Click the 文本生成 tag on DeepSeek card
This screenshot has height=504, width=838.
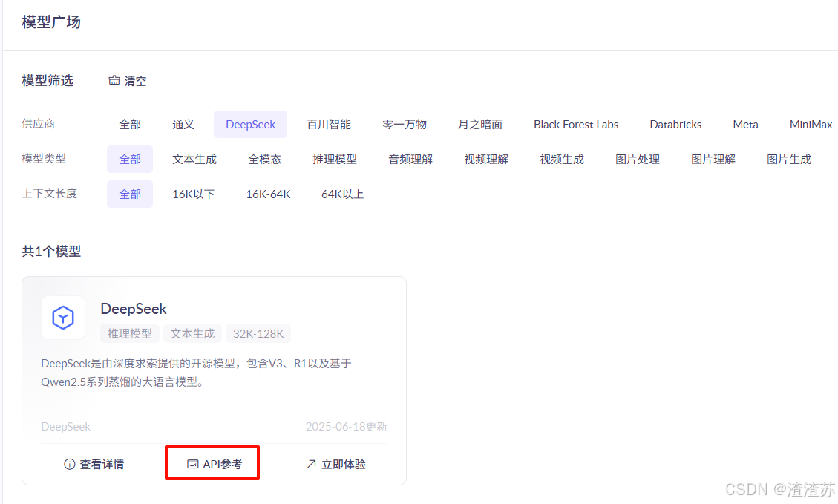click(192, 333)
